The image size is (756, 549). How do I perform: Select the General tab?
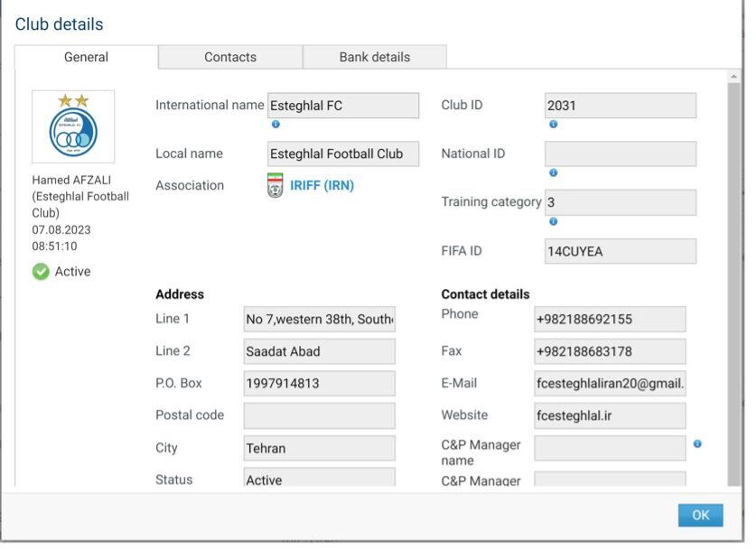coord(86,57)
